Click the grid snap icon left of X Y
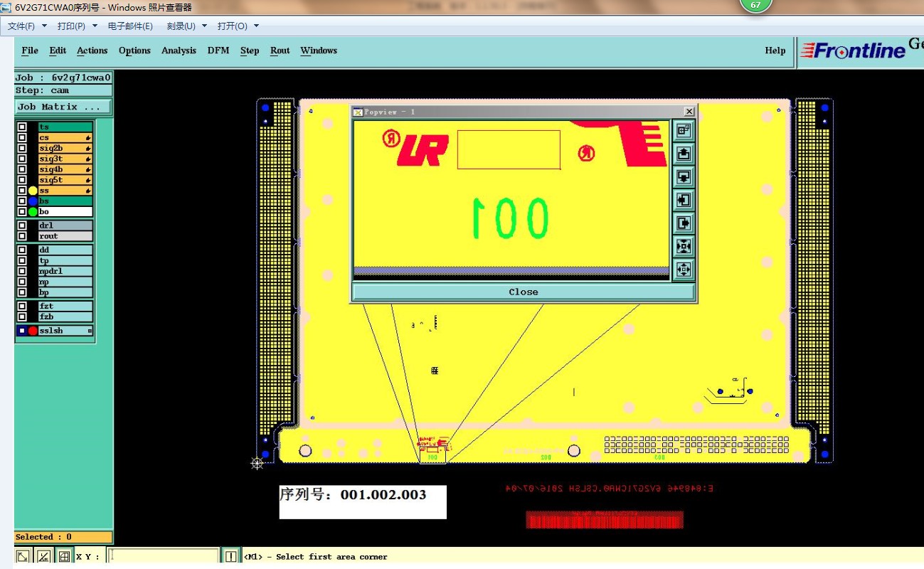This screenshot has width=924, height=569. 63,556
